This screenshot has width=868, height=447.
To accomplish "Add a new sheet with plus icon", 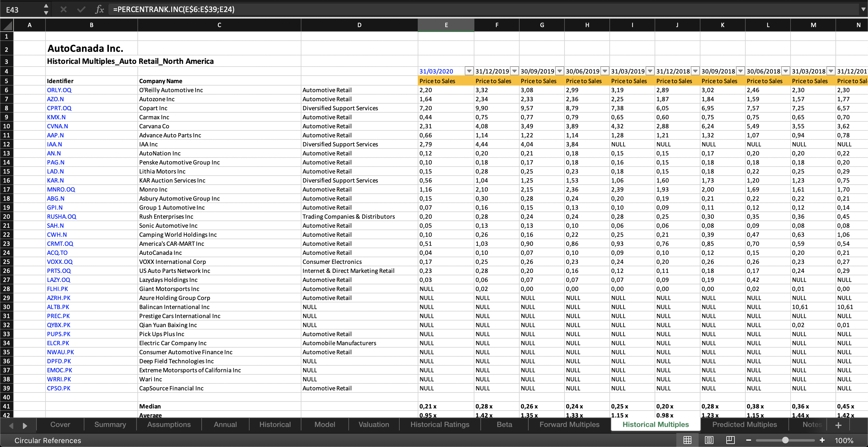I will tap(839, 425).
